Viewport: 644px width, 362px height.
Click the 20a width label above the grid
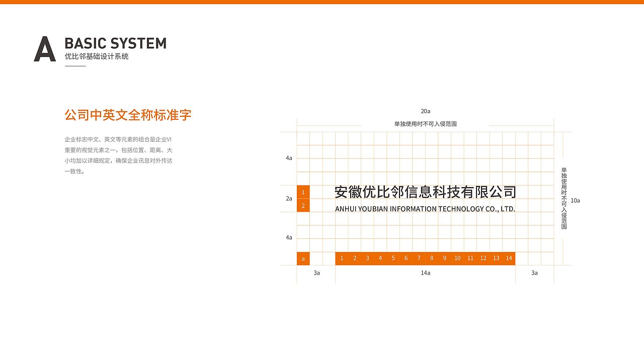(x=426, y=111)
